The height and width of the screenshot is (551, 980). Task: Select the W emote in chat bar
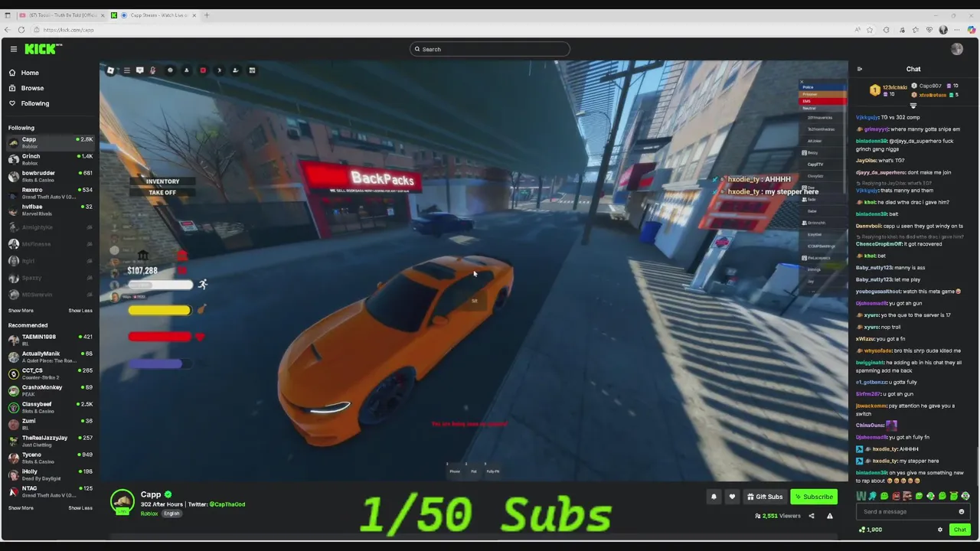coord(861,496)
